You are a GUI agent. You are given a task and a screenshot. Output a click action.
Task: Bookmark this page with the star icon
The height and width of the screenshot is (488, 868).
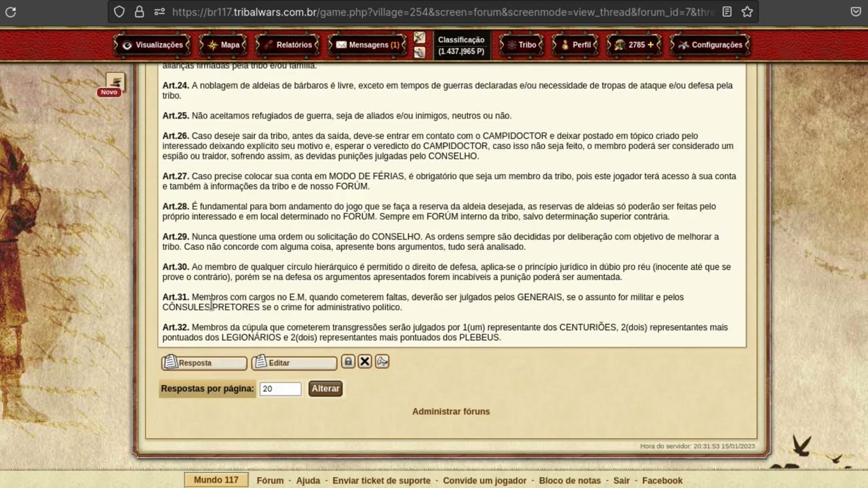[x=747, y=12]
